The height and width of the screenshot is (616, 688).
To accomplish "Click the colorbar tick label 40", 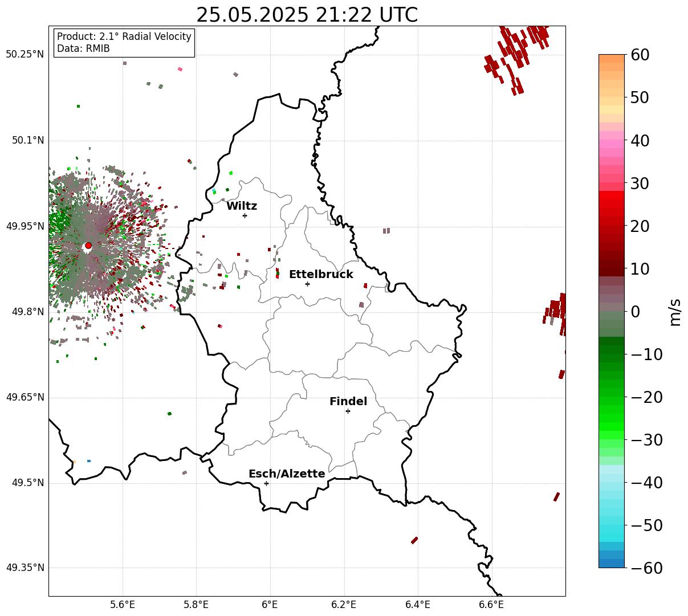I will pyautogui.click(x=640, y=140).
